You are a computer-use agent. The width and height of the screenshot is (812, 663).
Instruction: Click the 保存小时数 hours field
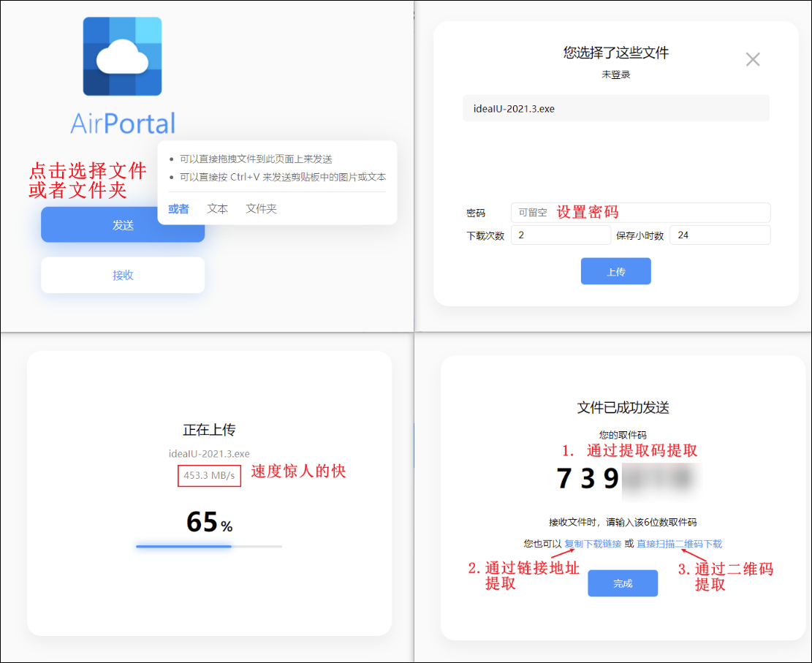coord(720,235)
